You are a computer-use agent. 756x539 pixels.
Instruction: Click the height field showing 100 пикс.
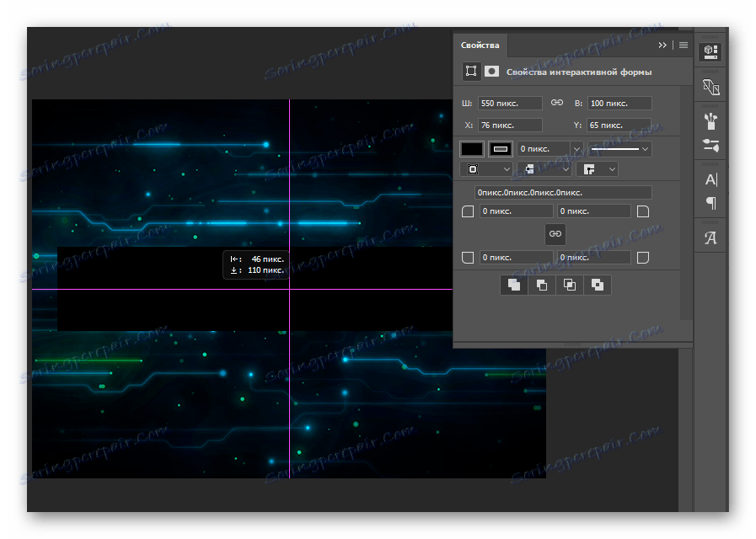(x=619, y=103)
